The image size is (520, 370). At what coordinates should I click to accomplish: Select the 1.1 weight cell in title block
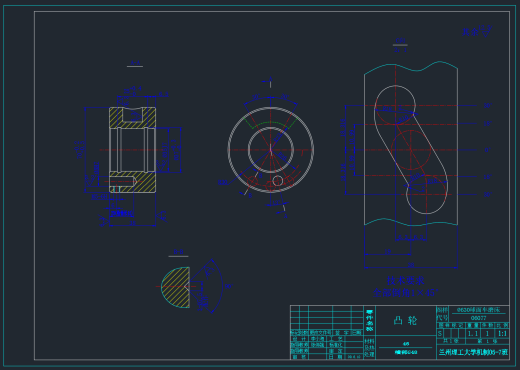(473, 333)
